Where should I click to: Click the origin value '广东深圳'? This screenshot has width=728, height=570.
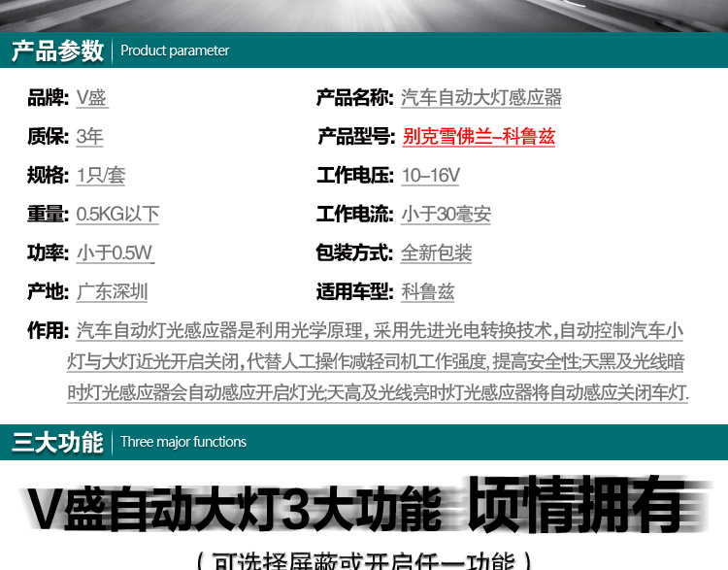coord(112,292)
